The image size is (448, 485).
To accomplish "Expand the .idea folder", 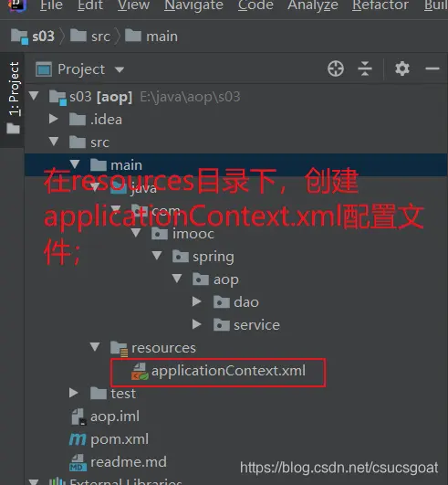I will click(54, 119).
